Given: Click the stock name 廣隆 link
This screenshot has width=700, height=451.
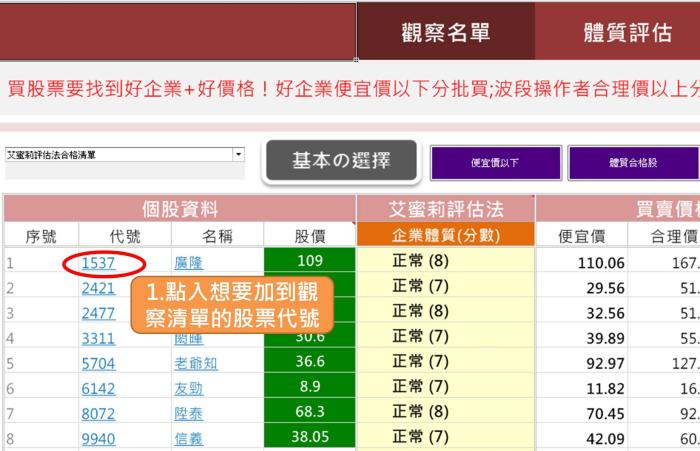Looking at the screenshot, I should [188, 263].
